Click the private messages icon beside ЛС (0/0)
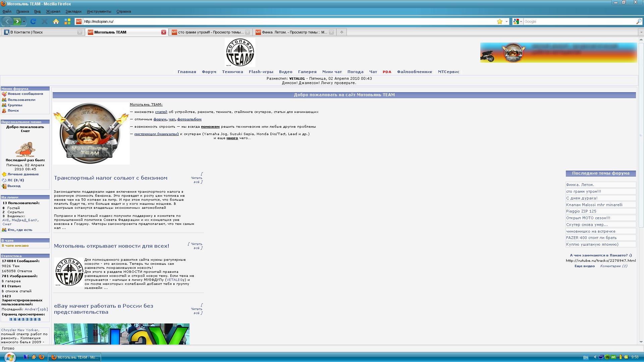The height and width of the screenshot is (362, 644). [4, 180]
